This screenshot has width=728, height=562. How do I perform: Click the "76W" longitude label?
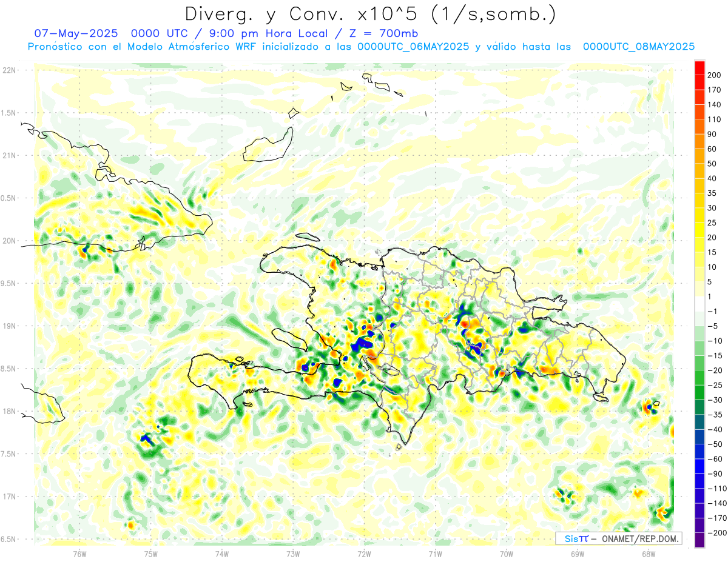[79, 554]
